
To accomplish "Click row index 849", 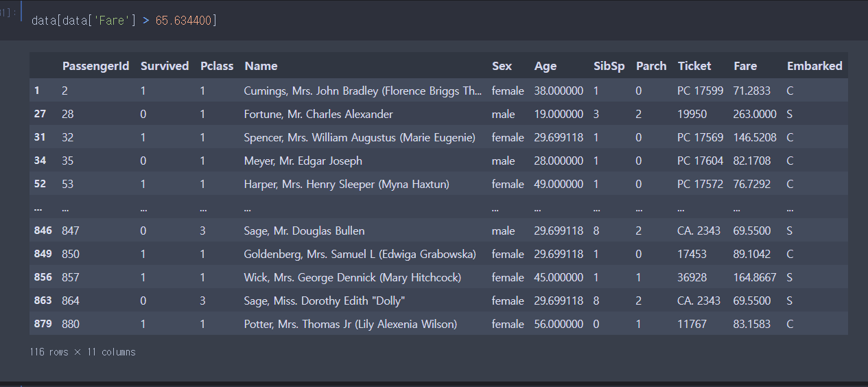I will (43, 254).
